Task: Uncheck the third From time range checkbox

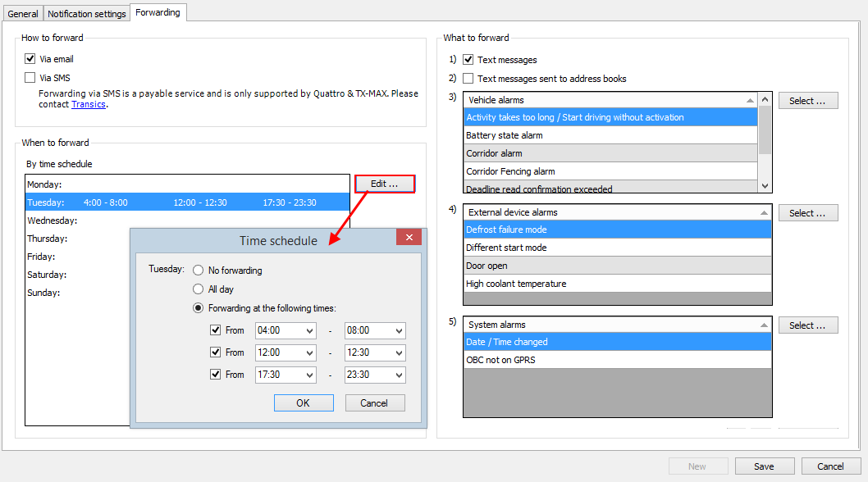Action: click(x=216, y=375)
